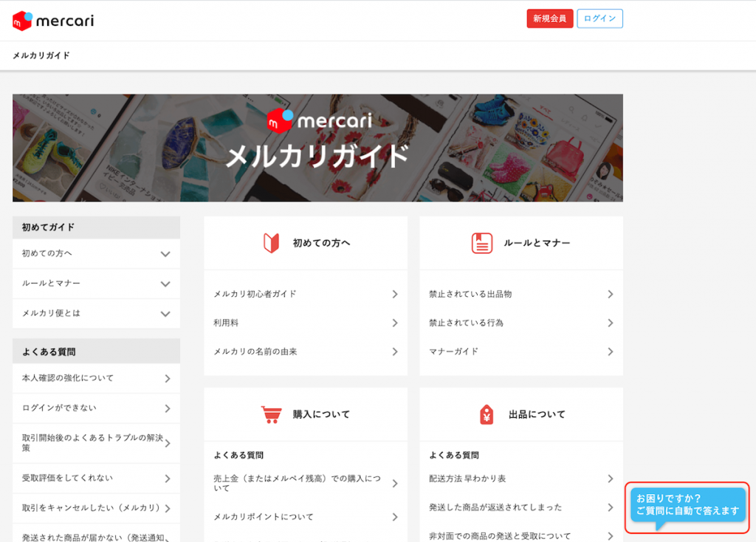The height and width of the screenshot is (542, 756).
Task: Expand ルールとマナー in the sidebar
Action: (97, 284)
